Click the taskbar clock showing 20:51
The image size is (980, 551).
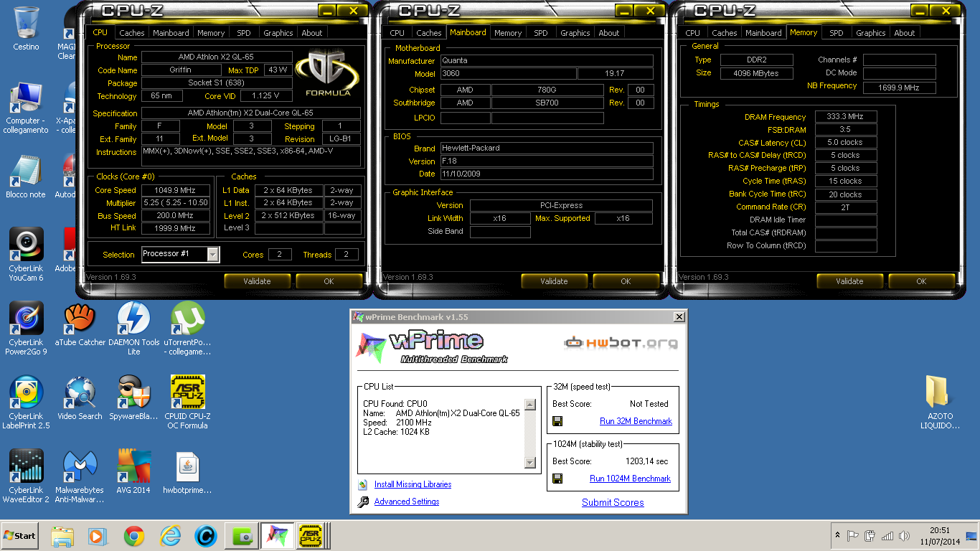pos(939,535)
